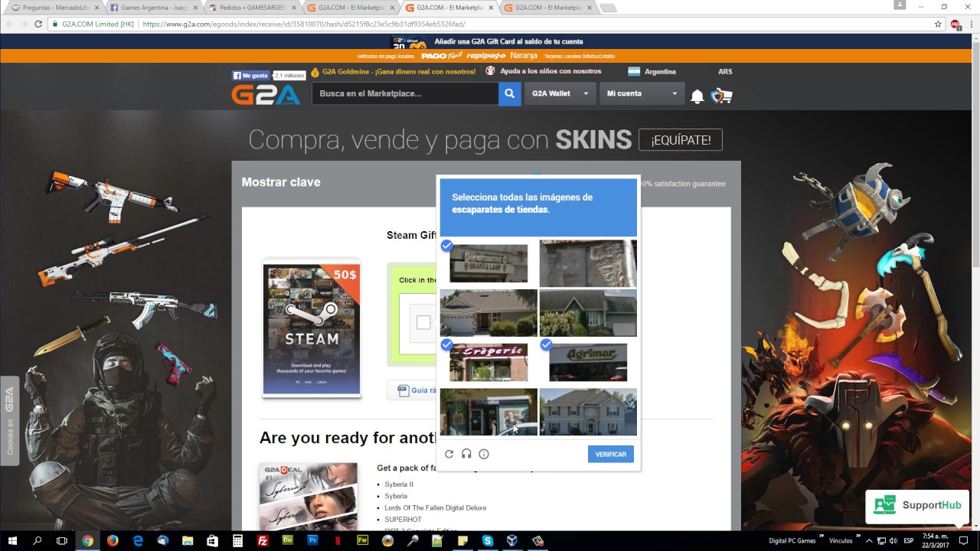This screenshot has height=551, width=980.
Task: Tick the reCAPTCHA checkbox behind the dialog
Action: [423, 323]
